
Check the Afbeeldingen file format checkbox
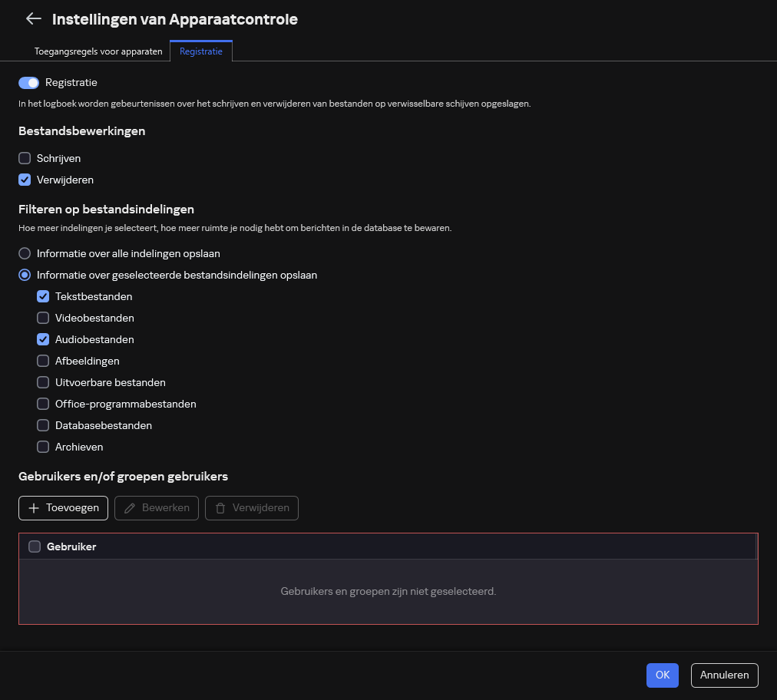(43, 361)
